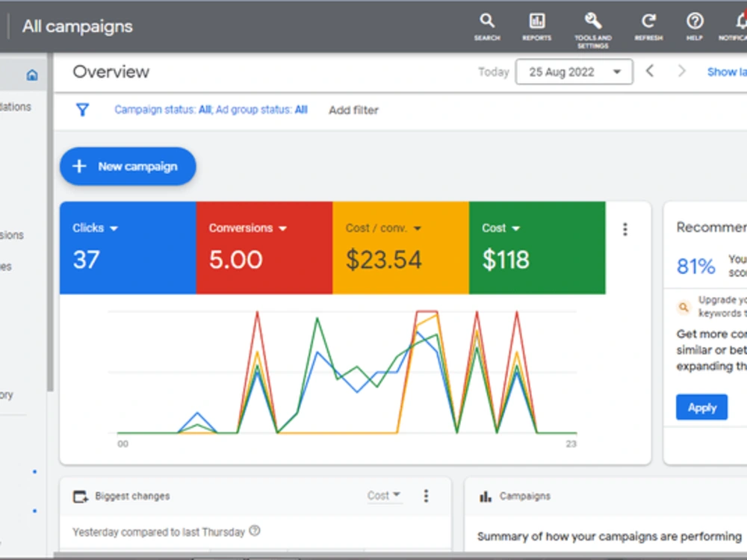Screen dimensions: 747x560
Task: Go to next date range arrow
Action: tap(682, 72)
